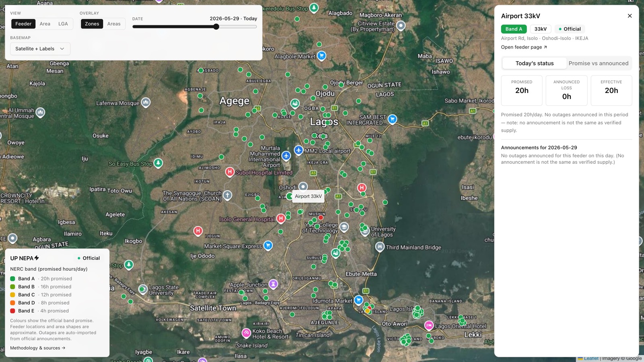Click the Oshodi location marker icon
The image size is (644, 362).
(x=303, y=186)
